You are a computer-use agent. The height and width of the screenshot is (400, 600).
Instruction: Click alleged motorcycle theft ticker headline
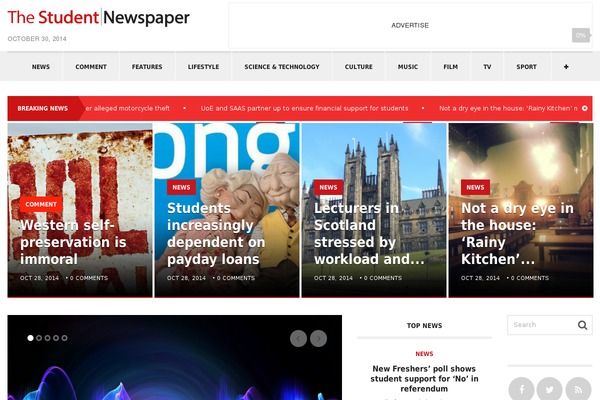point(128,108)
